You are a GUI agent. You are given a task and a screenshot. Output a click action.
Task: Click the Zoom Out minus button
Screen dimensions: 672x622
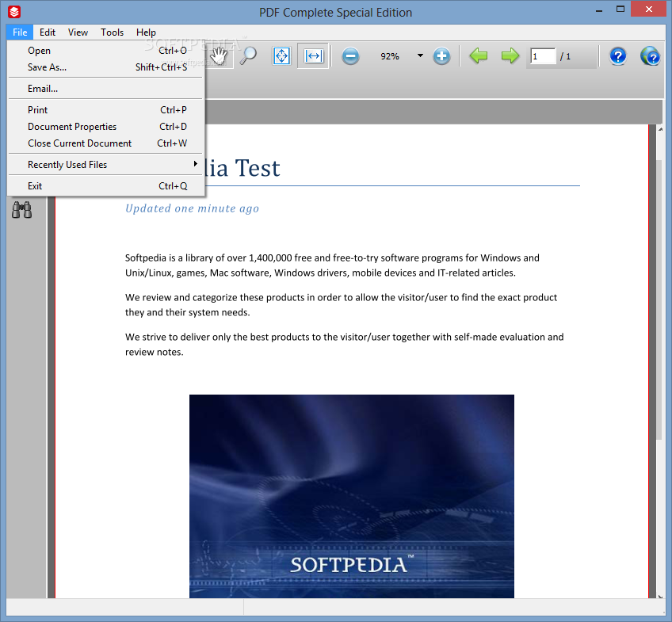350,56
